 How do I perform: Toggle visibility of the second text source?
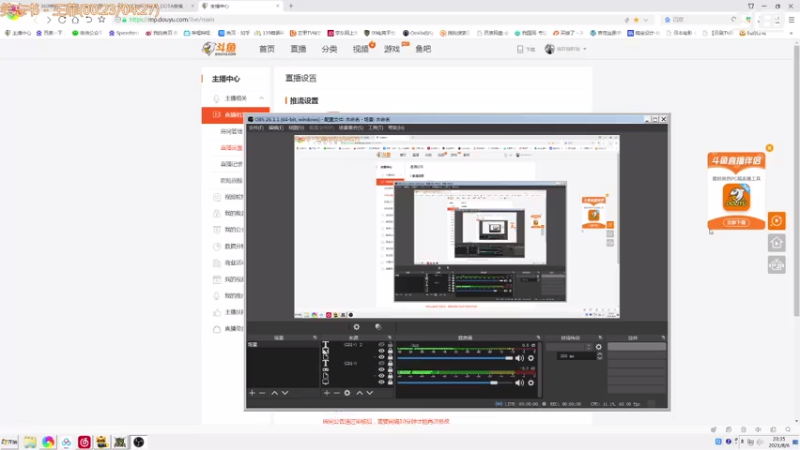point(381,363)
